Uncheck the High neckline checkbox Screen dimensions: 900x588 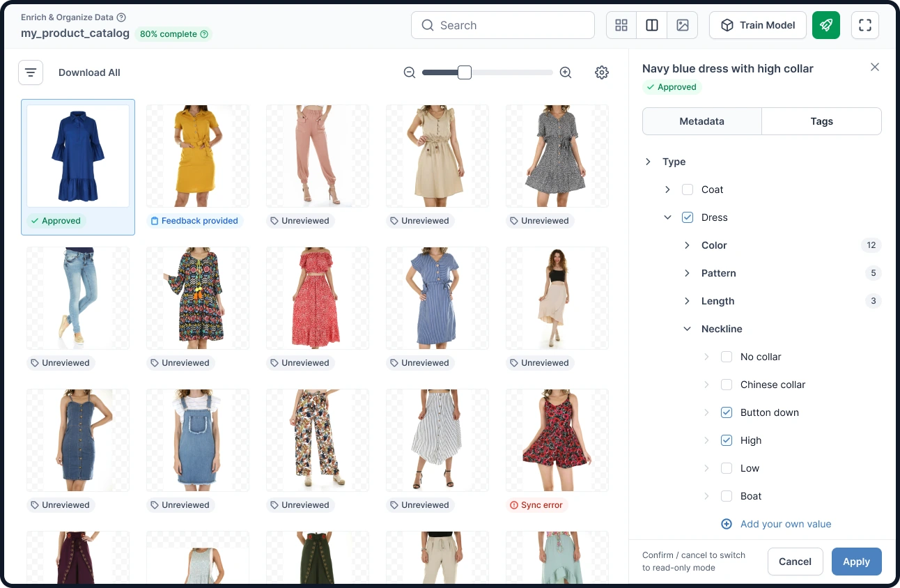pyautogui.click(x=727, y=440)
